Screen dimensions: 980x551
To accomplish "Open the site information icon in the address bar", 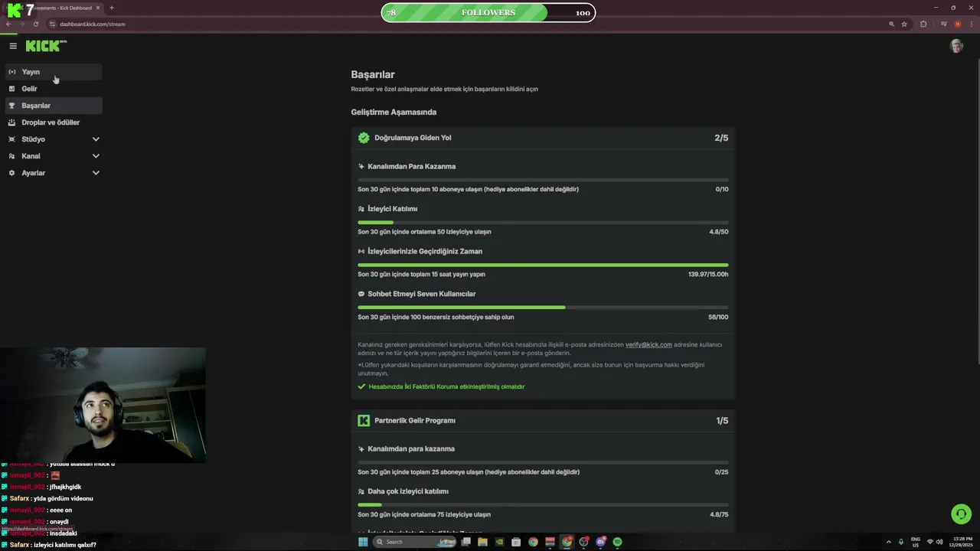I will point(51,24).
